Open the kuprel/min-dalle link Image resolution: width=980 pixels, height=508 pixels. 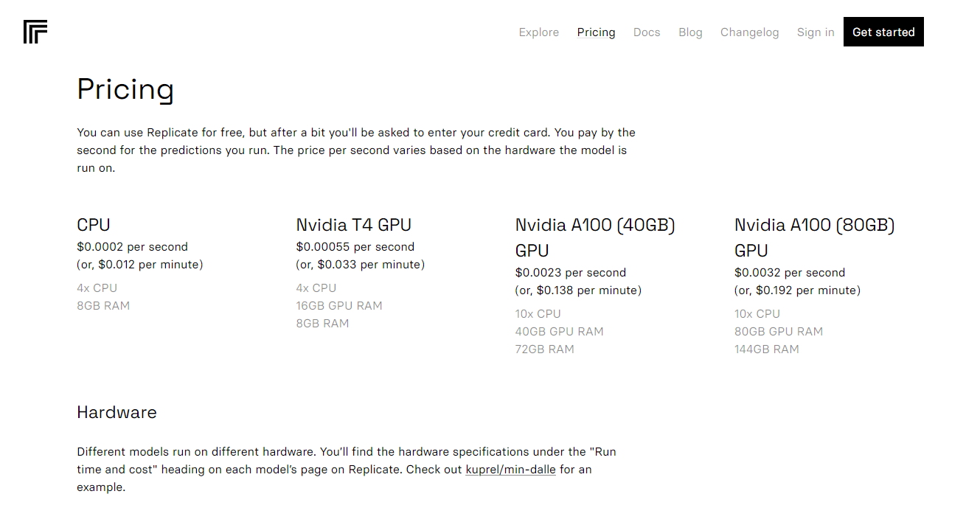pyautogui.click(x=510, y=470)
